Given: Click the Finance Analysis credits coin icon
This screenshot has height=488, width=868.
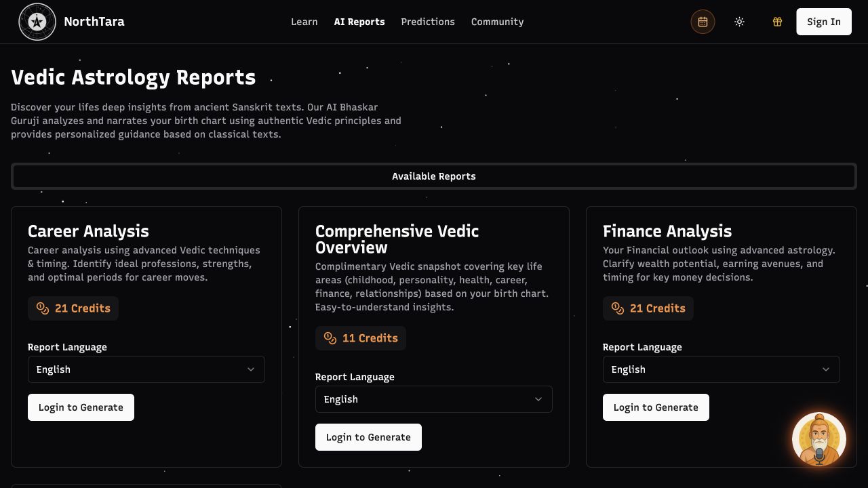Looking at the screenshot, I should tap(618, 308).
